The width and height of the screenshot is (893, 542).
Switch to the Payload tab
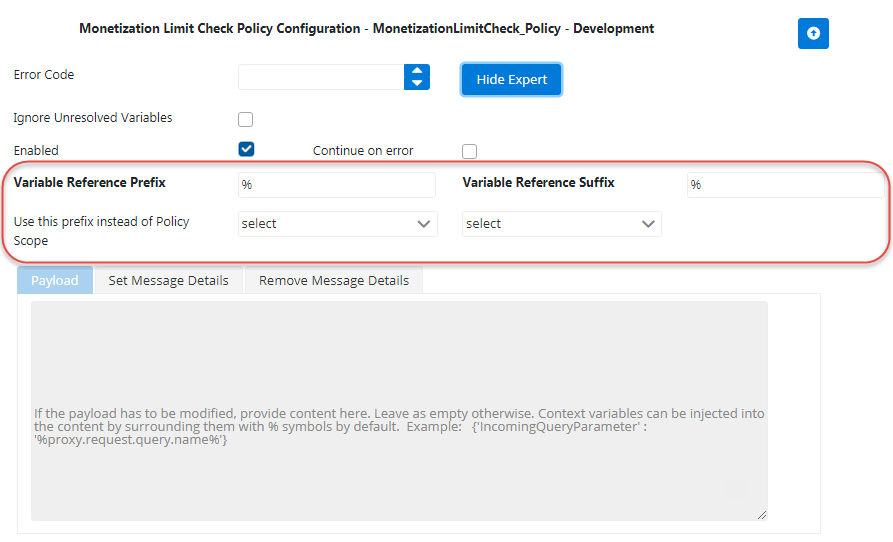tap(55, 281)
